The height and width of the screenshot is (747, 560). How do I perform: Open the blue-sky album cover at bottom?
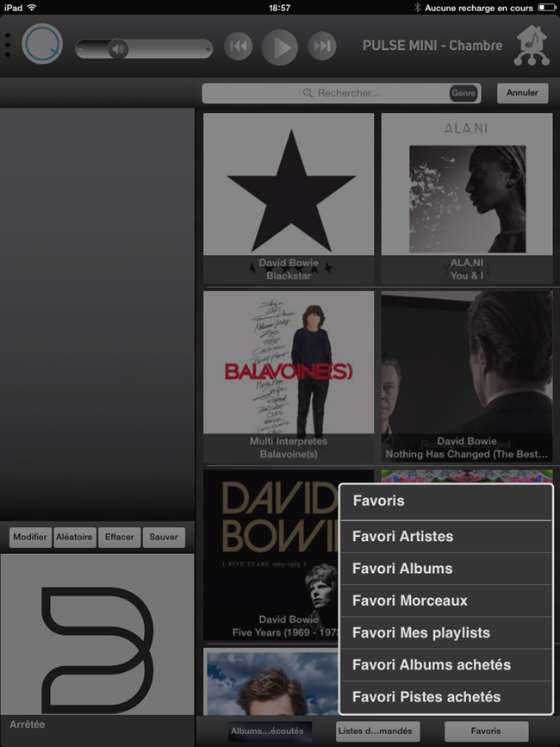271,682
